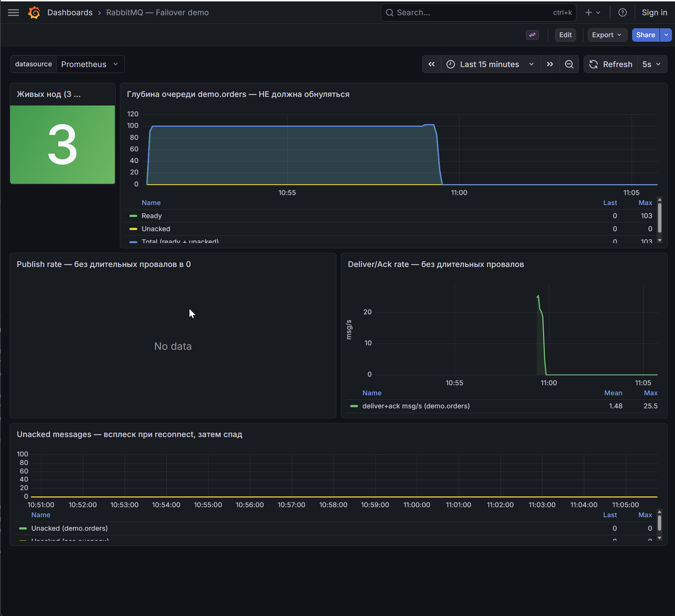Click the blue Total series color swatch
Screen dimensions: 675x616
133,242
